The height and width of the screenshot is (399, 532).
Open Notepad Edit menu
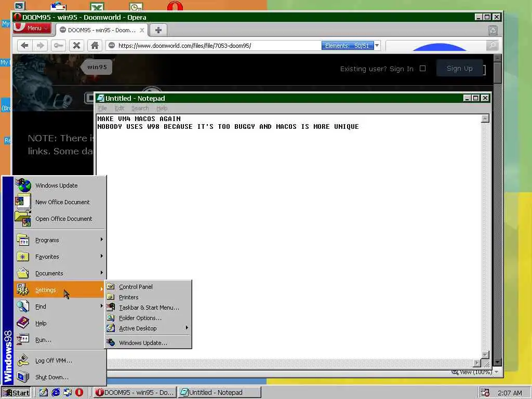tap(119, 108)
